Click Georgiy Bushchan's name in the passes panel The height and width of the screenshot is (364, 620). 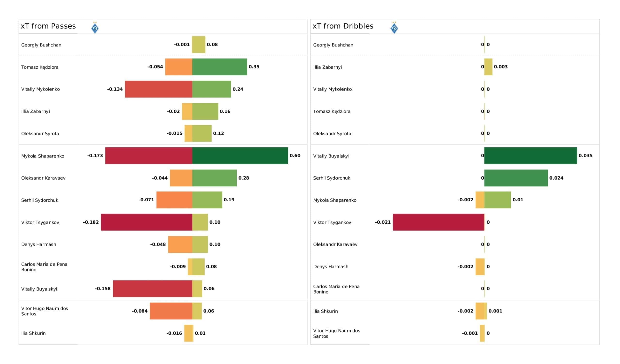pyautogui.click(x=41, y=45)
